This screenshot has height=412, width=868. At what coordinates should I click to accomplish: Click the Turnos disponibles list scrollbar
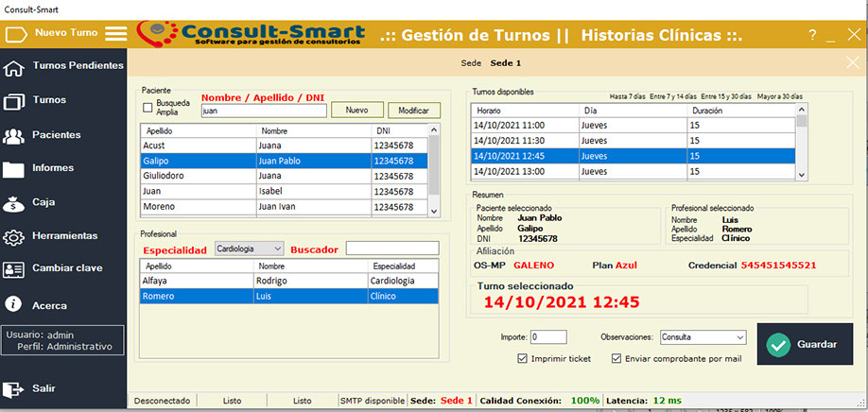point(802,146)
